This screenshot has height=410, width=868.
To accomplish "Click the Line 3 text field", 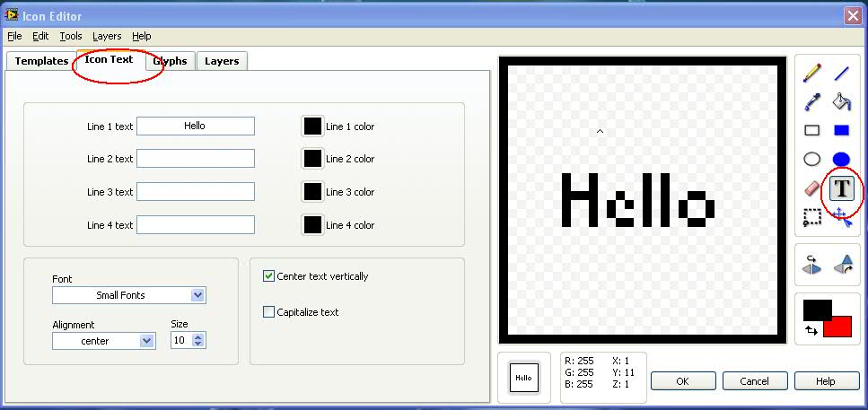I will pos(196,191).
